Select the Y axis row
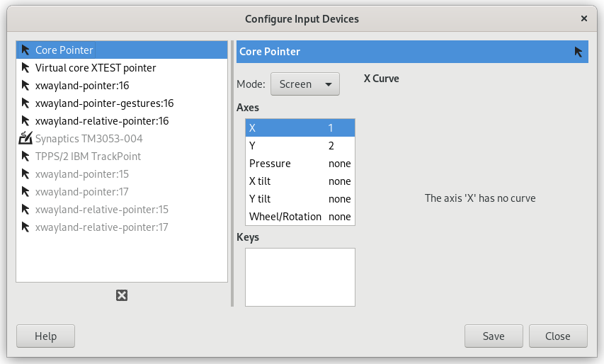This screenshot has height=364, width=604. (300, 146)
